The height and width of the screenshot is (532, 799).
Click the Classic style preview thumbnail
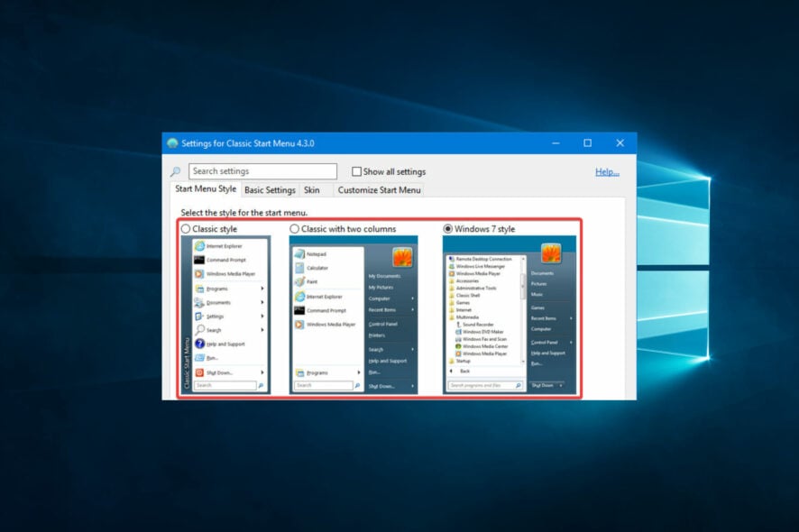coord(225,315)
